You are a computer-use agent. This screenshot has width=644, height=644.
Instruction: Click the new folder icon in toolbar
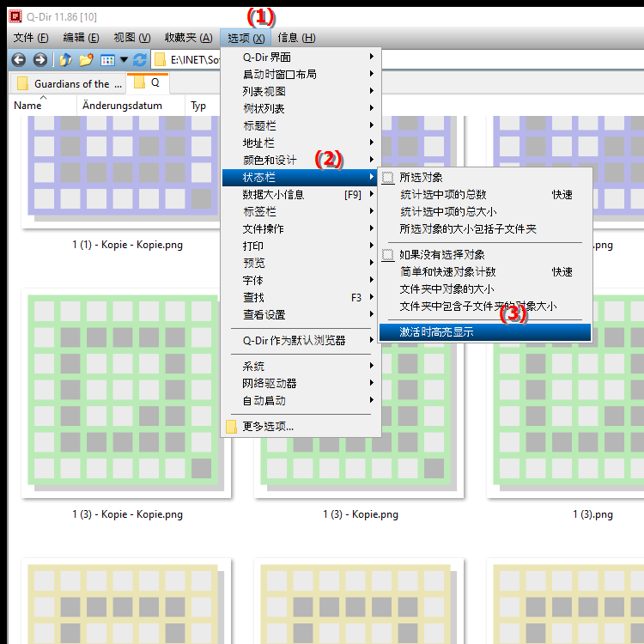86,60
